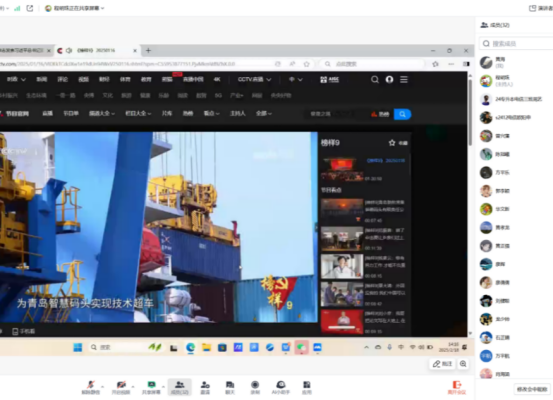Open the red hall thumbnail under 榜样9
Image resolution: width=553 pixels, height=400 pixels.
[x=342, y=169]
